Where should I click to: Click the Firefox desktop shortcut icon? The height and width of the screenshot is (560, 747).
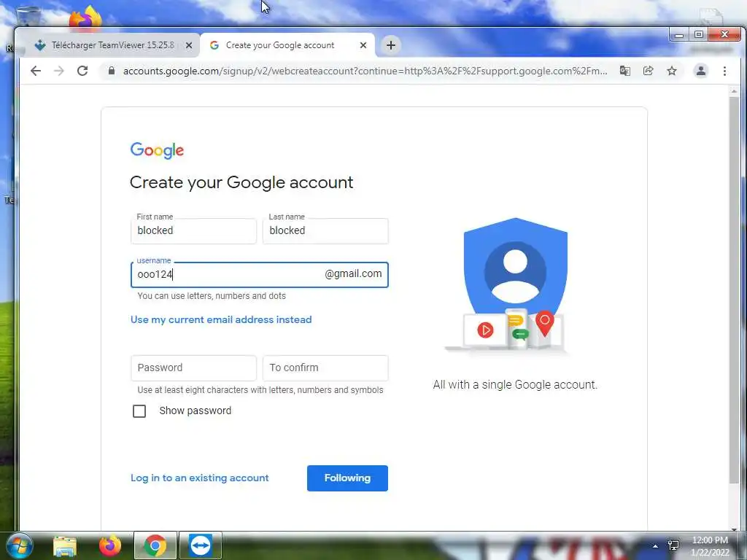[86, 19]
